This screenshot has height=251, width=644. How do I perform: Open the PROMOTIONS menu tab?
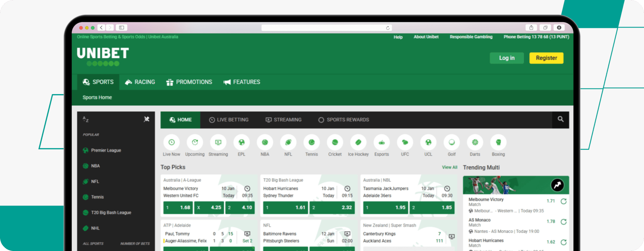[x=189, y=82]
